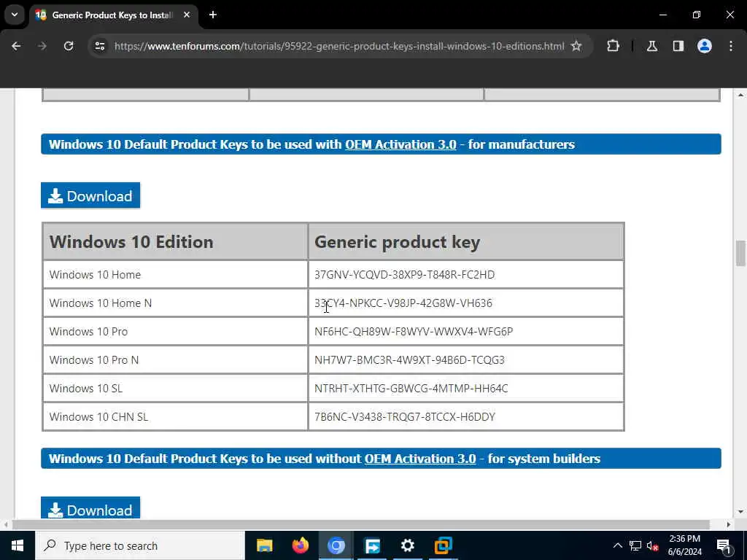Open the clock showing 2:36 PM
Screen dimensions: 747x560
685,545
